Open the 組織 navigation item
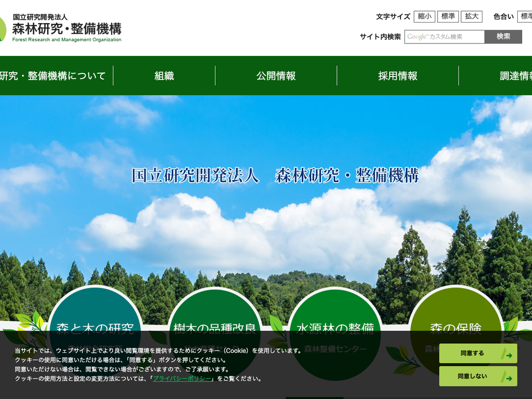 coord(164,76)
